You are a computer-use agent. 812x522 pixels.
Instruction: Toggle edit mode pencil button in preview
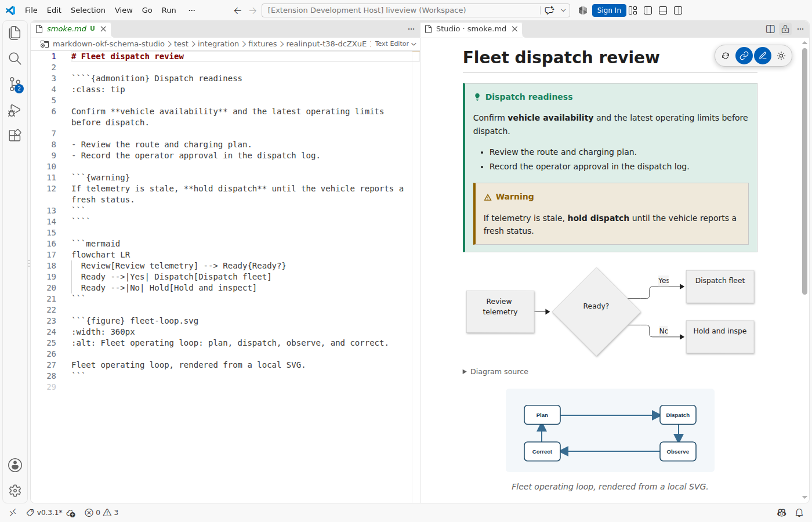coord(763,56)
